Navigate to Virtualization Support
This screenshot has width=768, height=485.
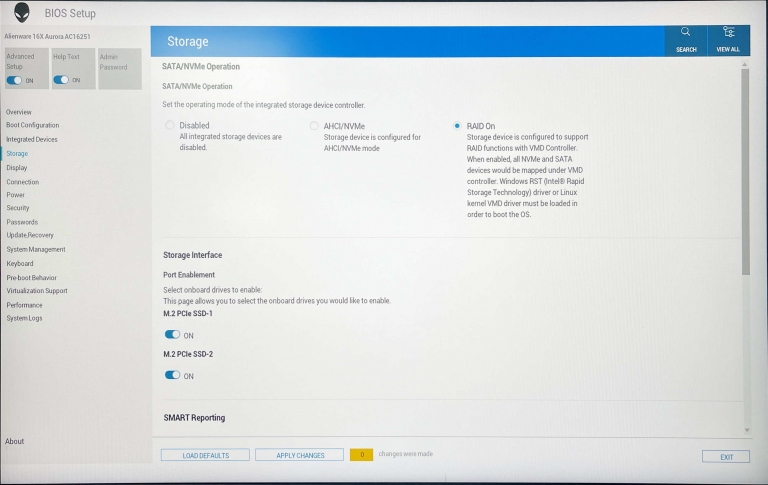pos(37,291)
